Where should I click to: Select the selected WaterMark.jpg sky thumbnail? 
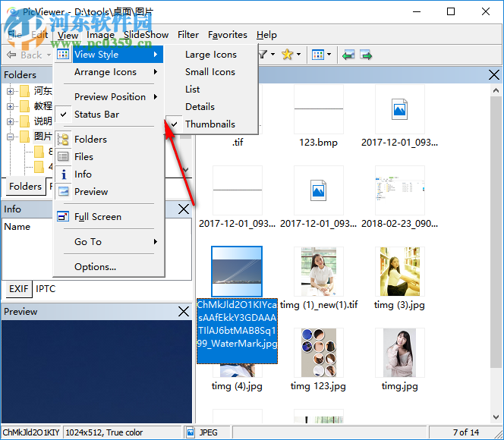(237, 272)
